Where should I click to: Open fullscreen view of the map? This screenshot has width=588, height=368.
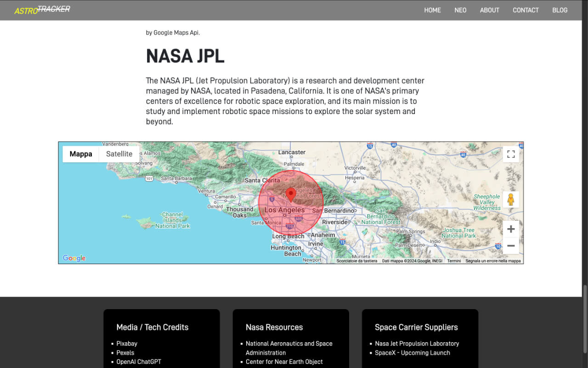click(511, 154)
